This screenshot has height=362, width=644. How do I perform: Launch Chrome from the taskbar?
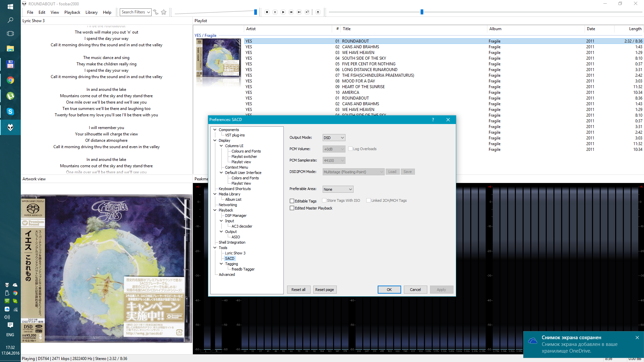[10, 80]
